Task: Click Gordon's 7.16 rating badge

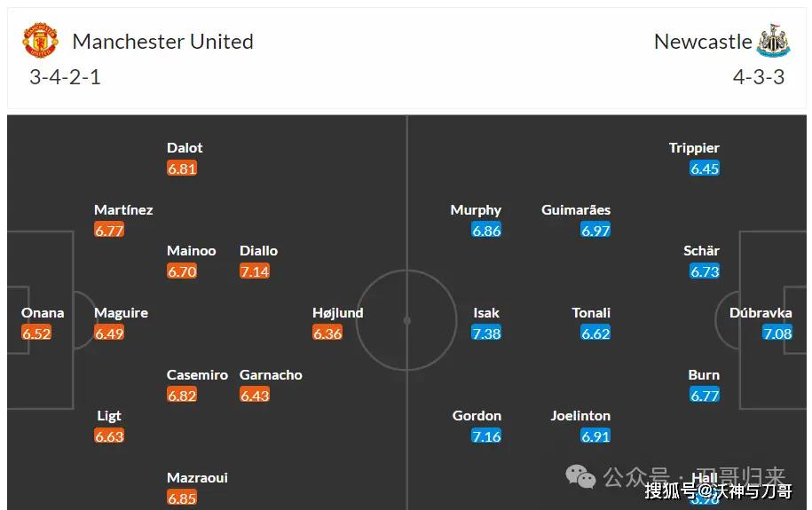Action: pyautogui.click(x=486, y=436)
